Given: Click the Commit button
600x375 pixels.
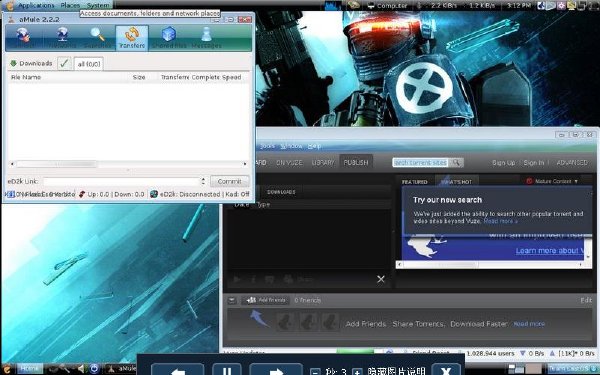Looking at the screenshot, I should point(229,181).
